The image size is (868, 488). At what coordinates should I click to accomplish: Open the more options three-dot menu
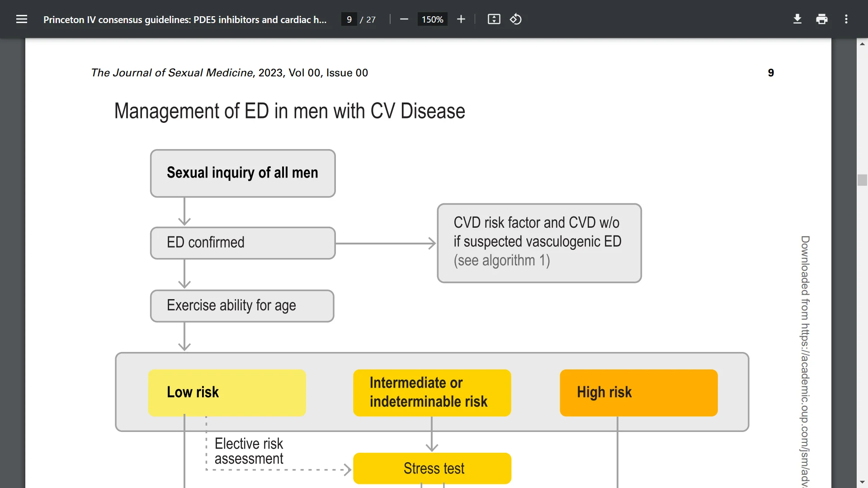click(846, 19)
